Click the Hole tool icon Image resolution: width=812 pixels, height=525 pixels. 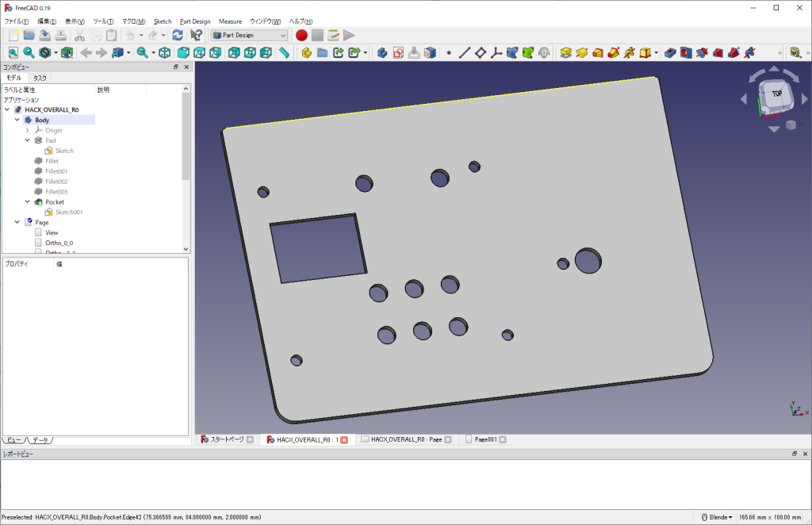click(686, 53)
